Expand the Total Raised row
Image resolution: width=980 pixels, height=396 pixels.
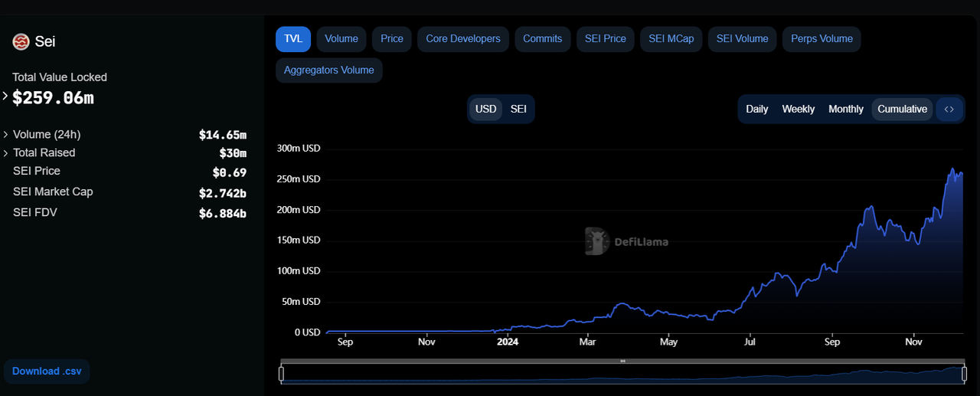pyautogui.click(x=6, y=153)
